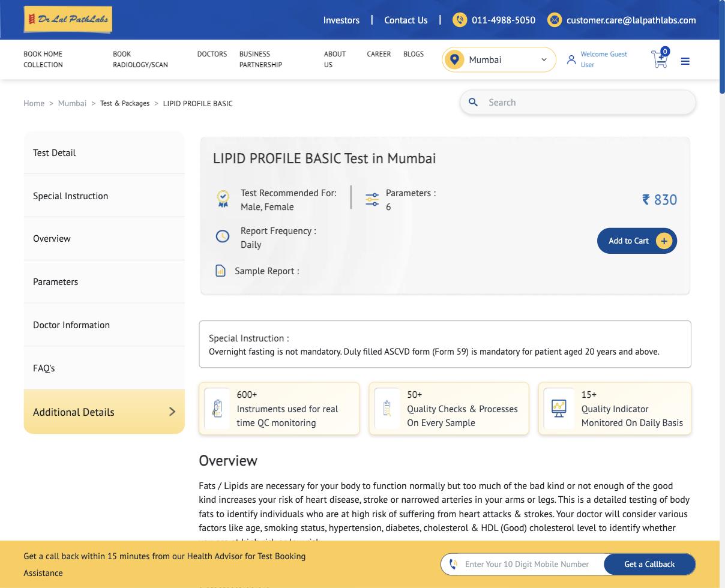
Task: Go to Home breadcrumb
Action: coord(34,103)
